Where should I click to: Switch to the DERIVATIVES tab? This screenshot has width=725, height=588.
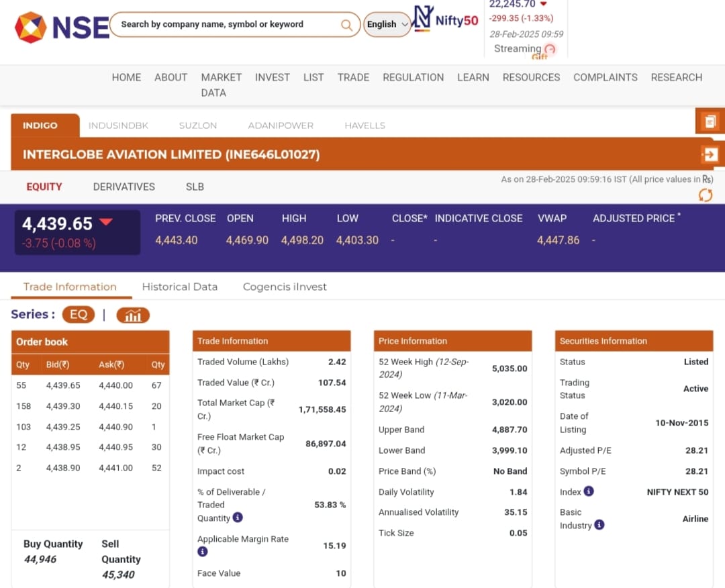(x=124, y=187)
